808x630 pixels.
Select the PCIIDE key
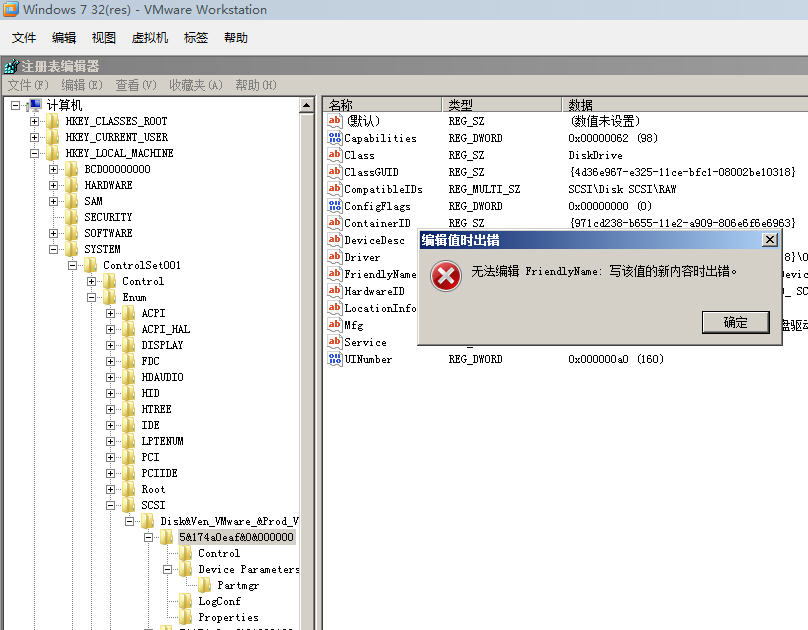(x=159, y=473)
